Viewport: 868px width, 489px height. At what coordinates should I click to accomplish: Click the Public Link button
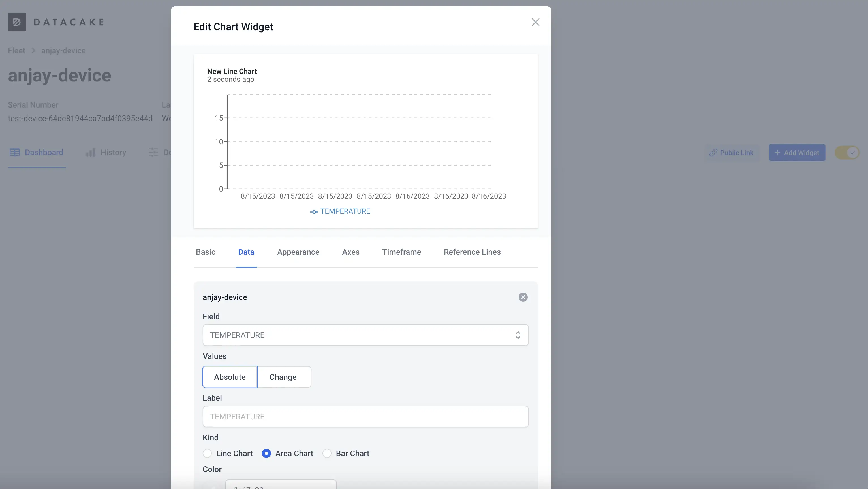click(x=732, y=153)
